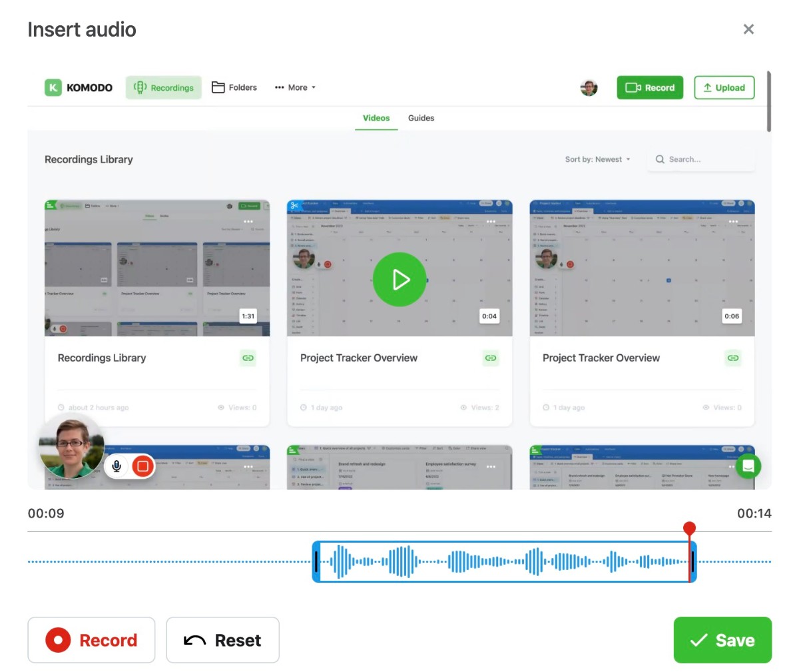The image size is (799, 672).
Task: Open the More dropdown menu
Action: [295, 87]
